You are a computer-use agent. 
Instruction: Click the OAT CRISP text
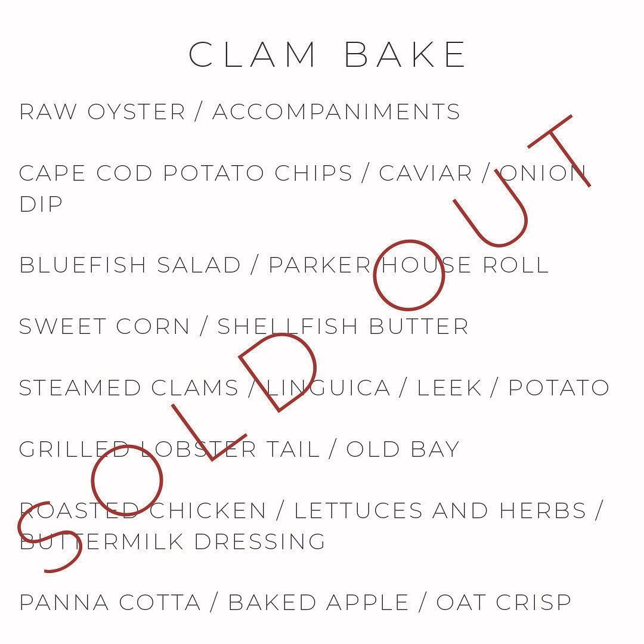pyautogui.click(x=503, y=603)
